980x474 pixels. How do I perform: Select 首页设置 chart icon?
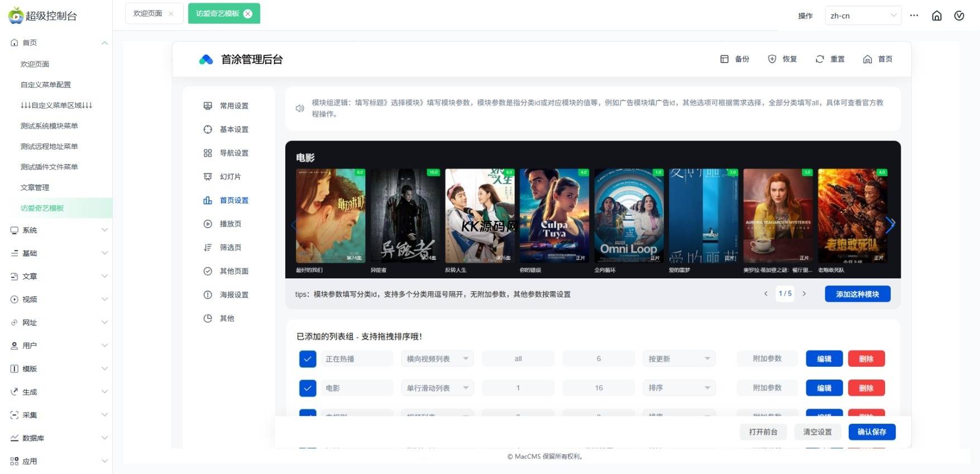[x=208, y=200]
